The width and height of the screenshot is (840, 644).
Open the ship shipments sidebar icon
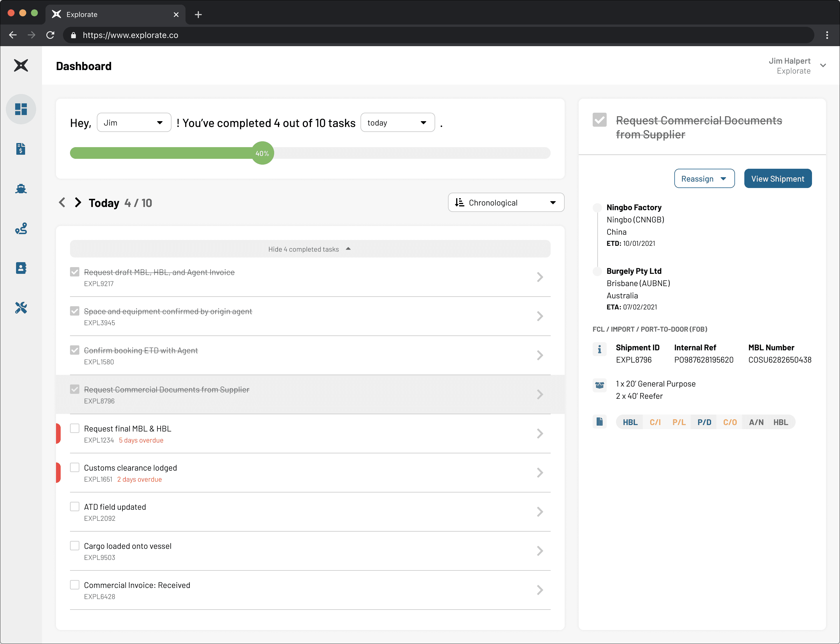21,189
